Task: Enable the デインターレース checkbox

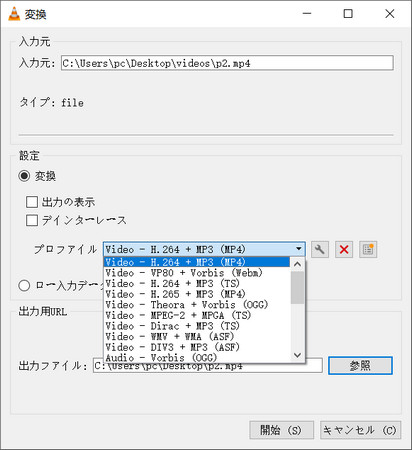Action: (32, 220)
